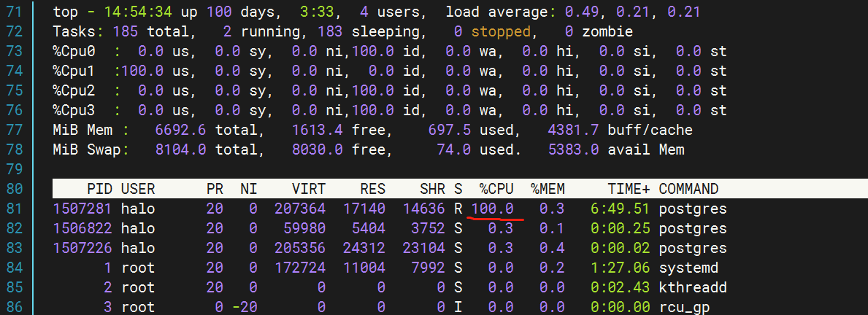The width and height of the screenshot is (868, 315).
Task: Click the VIRT value 207364
Action: pos(300,209)
